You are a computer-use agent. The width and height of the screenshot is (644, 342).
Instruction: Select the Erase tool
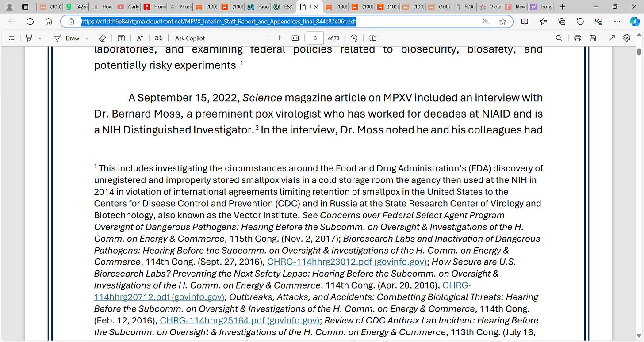(102, 38)
